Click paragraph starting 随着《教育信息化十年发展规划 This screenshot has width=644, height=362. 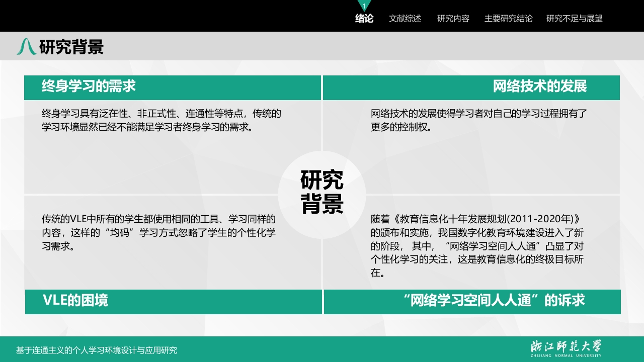coord(477,246)
